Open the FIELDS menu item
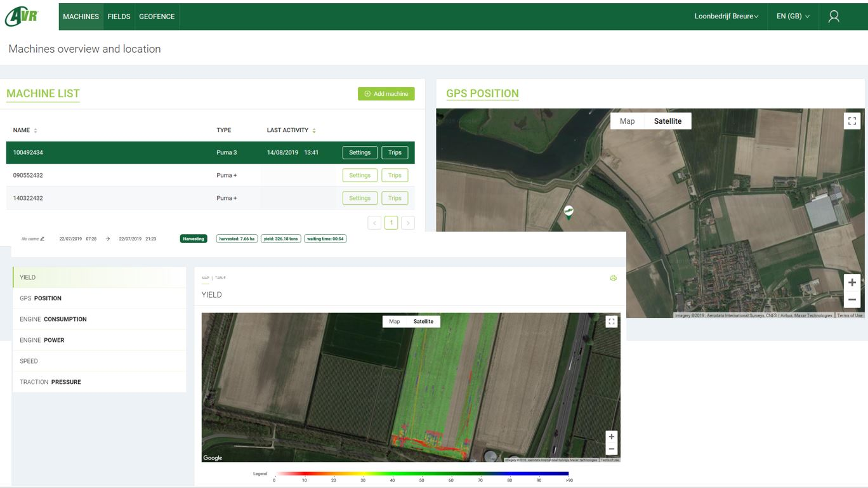 [119, 16]
